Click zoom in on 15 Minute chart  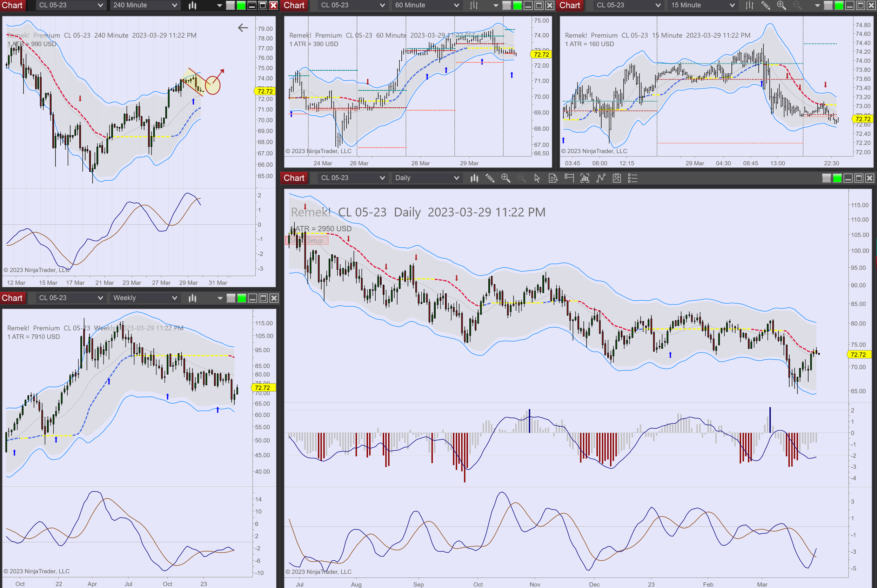click(781, 5)
